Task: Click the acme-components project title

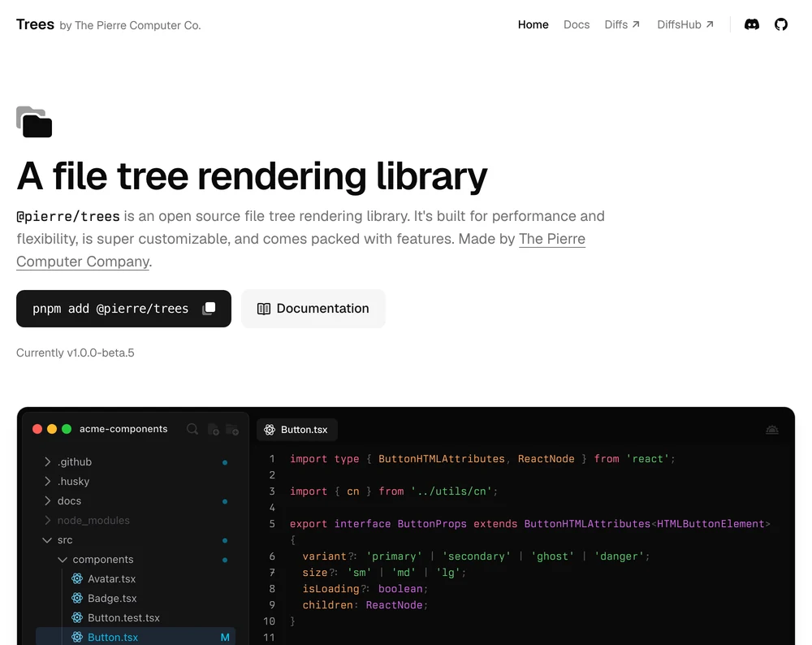Action: (x=123, y=429)
